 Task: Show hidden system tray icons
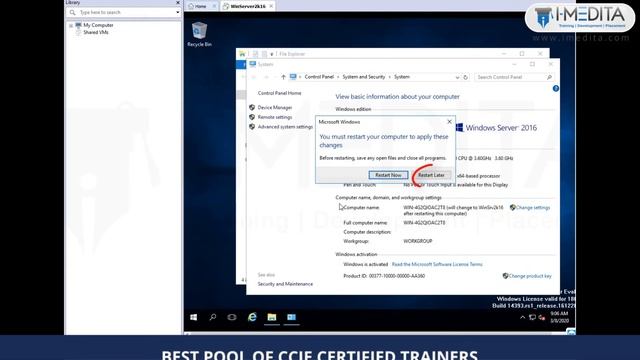coord(522,317)
